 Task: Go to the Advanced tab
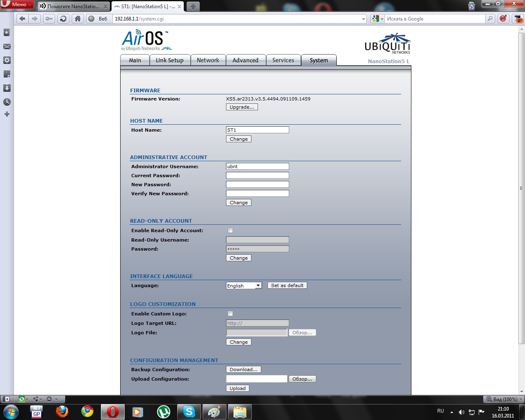click(245, 60)
